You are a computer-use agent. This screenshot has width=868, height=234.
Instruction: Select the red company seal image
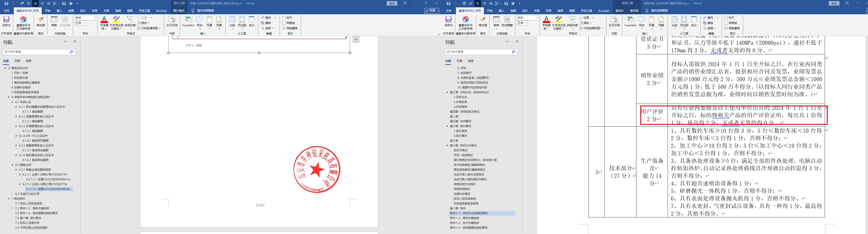point(317,170)
